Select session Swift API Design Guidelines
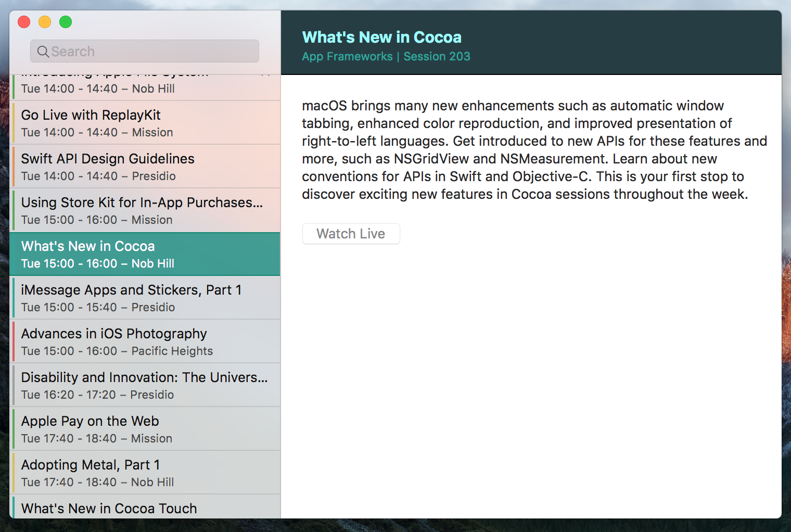 [x=145, y=167]
